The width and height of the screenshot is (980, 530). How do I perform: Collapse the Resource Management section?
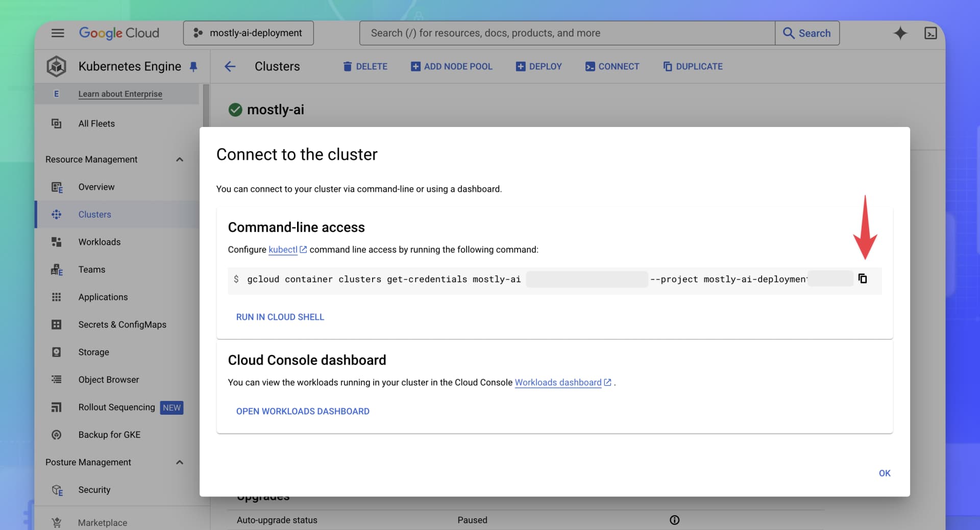click(x=179, y=159)
